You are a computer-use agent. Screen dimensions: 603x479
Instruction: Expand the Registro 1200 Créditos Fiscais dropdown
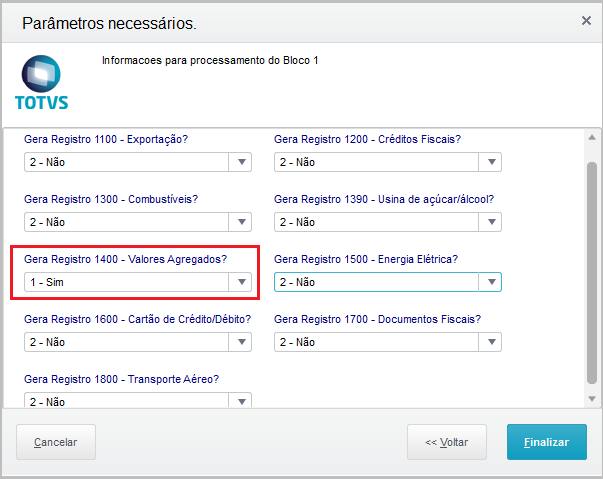pyautogui.click(x=491, y=162)
